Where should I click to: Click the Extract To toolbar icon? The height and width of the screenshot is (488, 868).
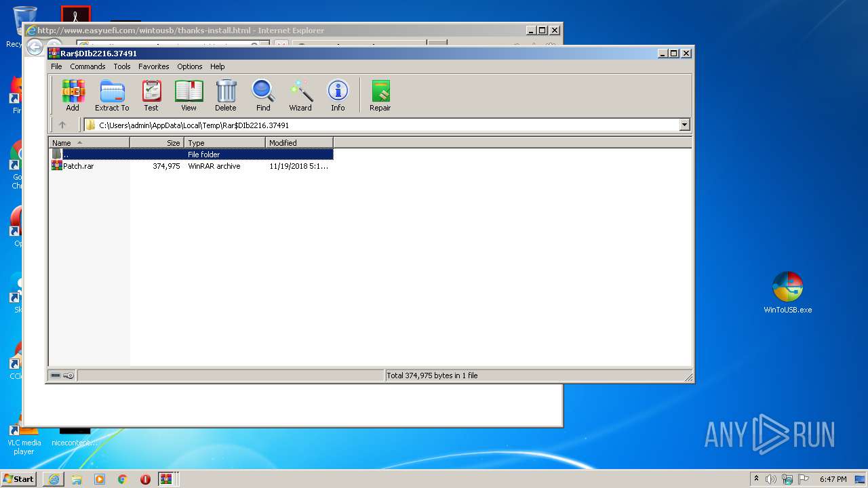point(112,96)
